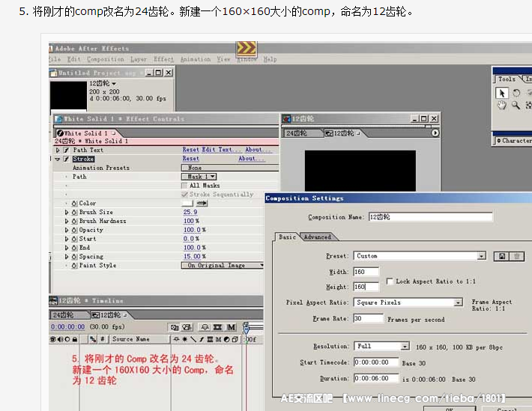
Task: Toggle the Stroke Sequentially checkbox
Action: [184, 195]
